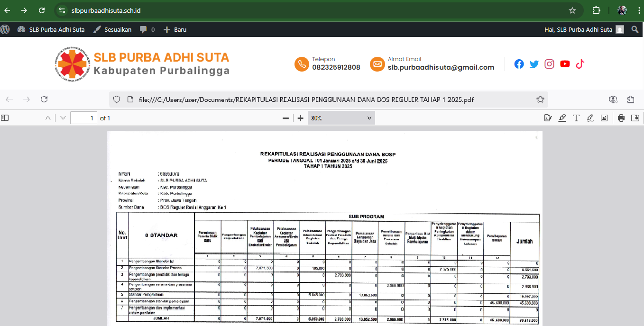Zoom out PDF with minus button
The height and width of the screenshot is (326, 644).
[x=285, y=118]
